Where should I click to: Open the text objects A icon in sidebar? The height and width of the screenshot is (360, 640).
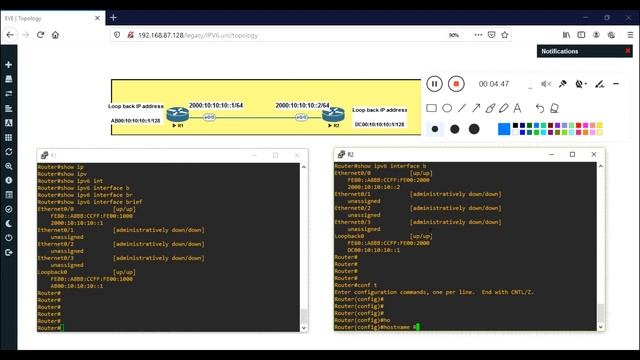9,123
